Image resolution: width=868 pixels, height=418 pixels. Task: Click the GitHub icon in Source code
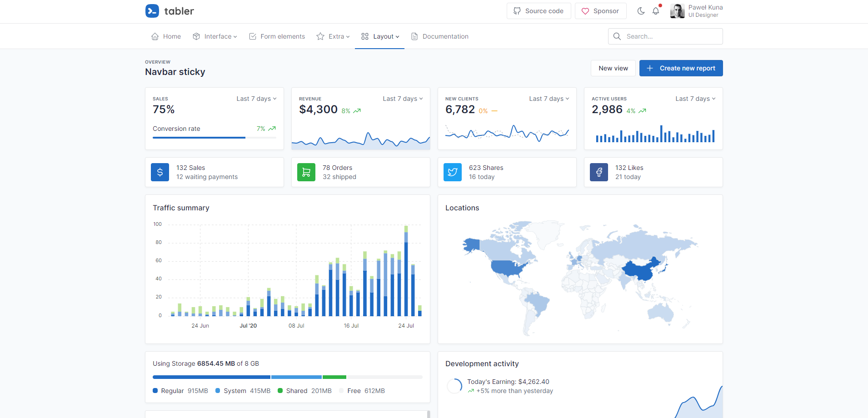517,11
